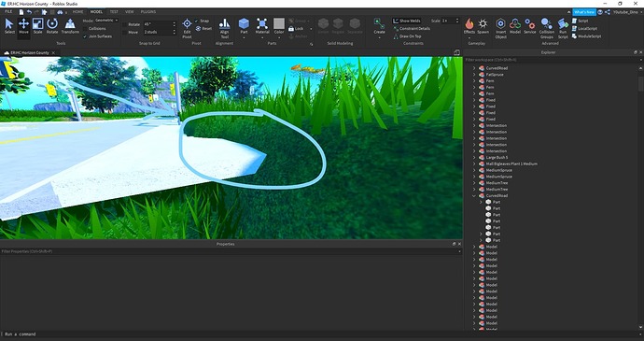Open the Service insert dialog
This screenshot has width=644, height=341.
point(530,26)
